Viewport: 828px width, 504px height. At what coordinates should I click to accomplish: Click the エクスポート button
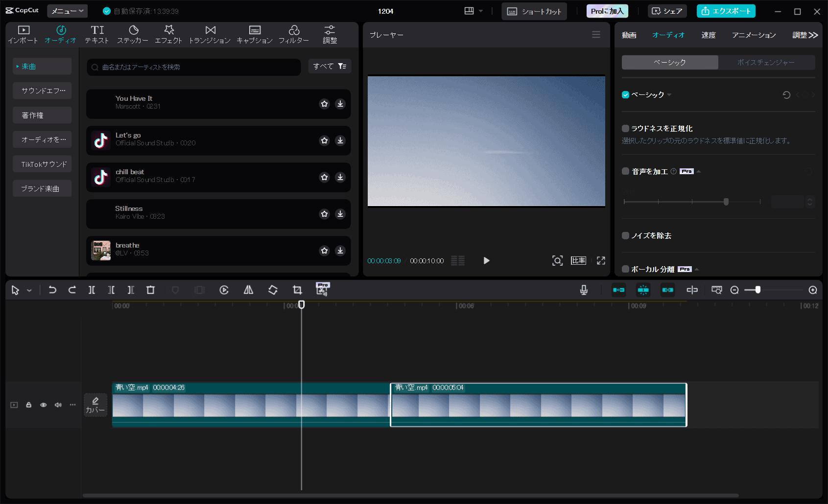(726, 11)
